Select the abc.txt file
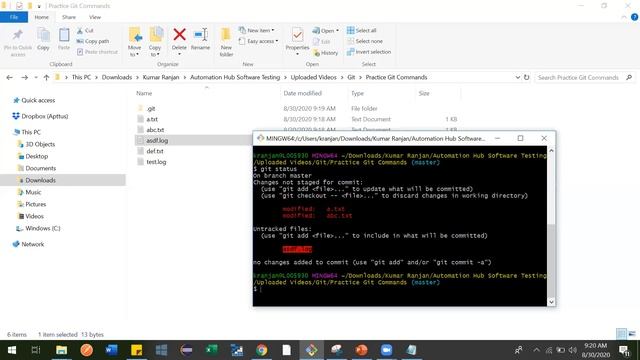 (x=155, y=130)
